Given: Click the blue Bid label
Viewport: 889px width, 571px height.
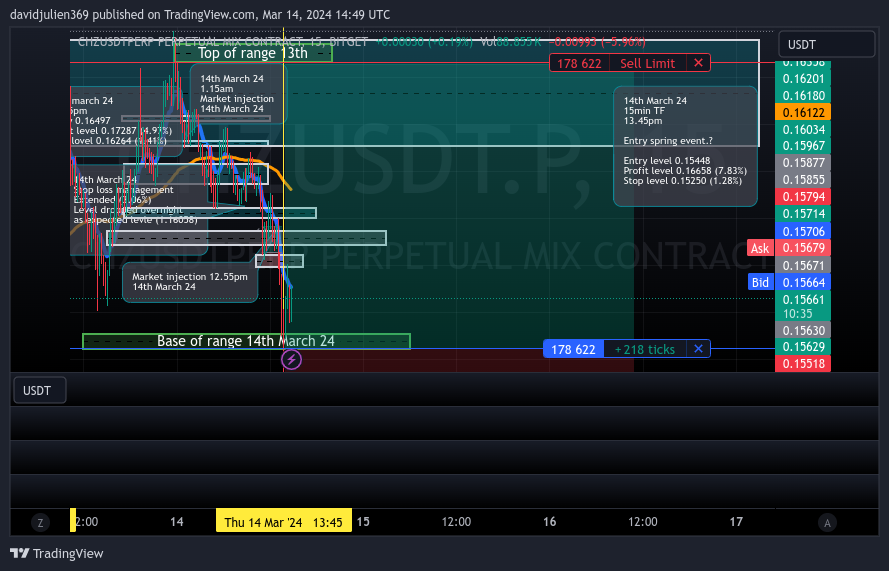Looking at the screenshot, I should click(x=760, y=282).
